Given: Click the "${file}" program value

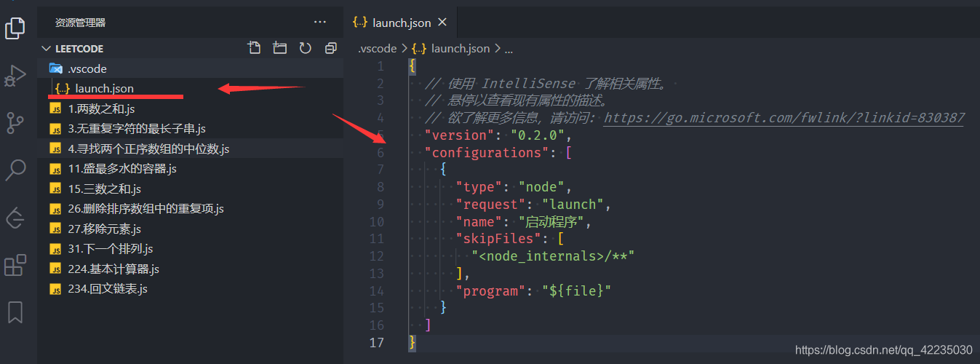Looking at the screenshot, I should pyautogui.click(x=576, y=291).
